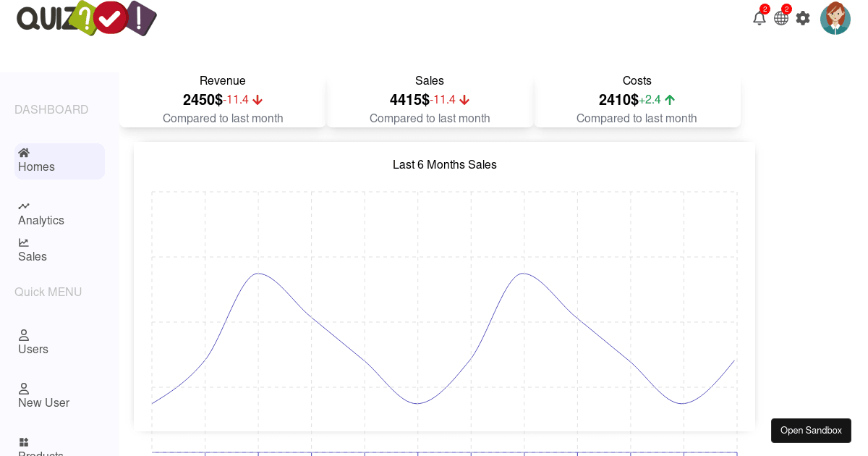Click the Last 6 Months Sales title
Viewport: 868px width, 456px height.
445,165
